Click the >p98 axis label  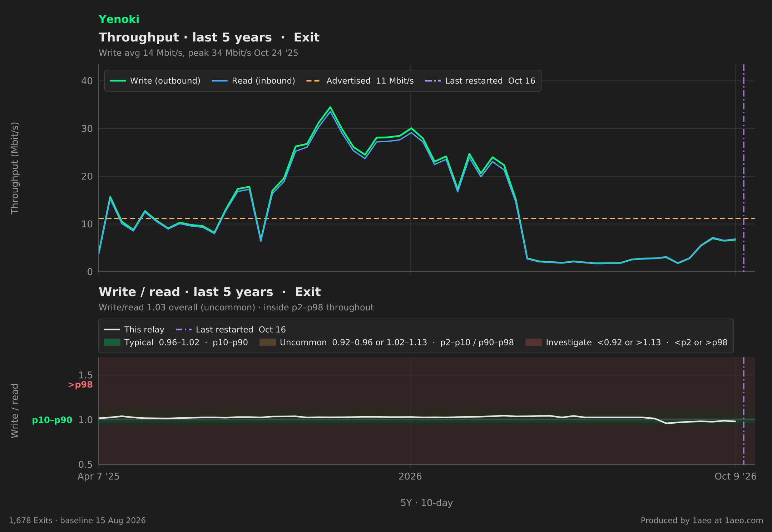(x=80, y=385)
